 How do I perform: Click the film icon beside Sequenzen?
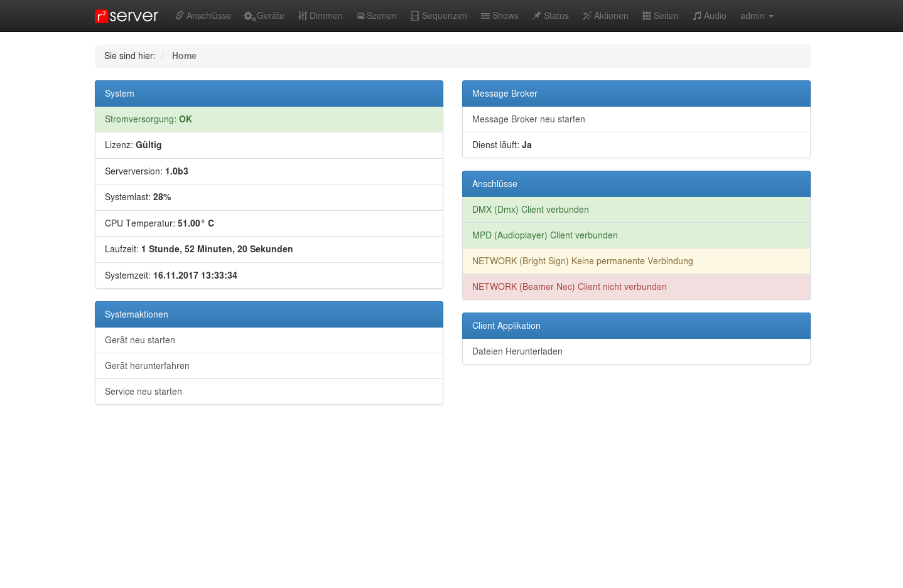click(x=414, y=16)
